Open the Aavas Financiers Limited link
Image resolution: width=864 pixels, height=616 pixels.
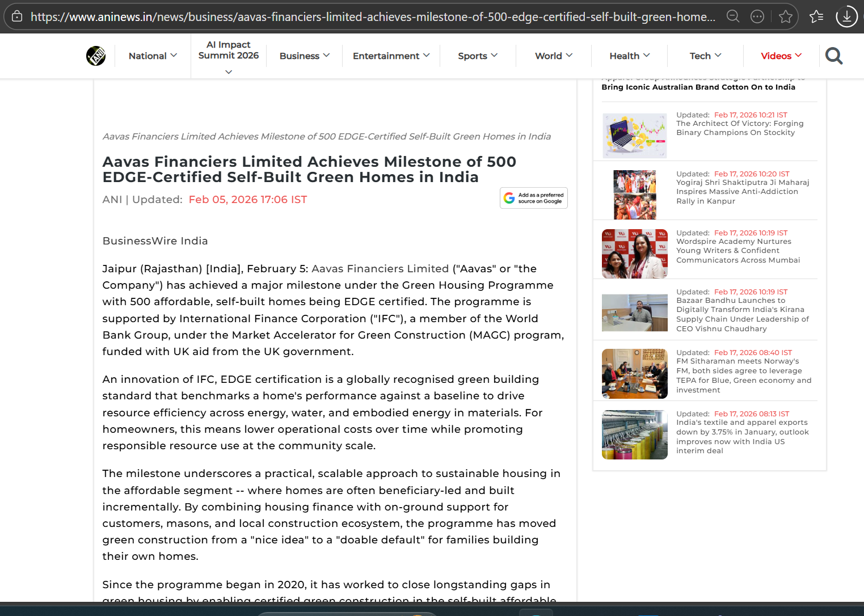[380, 269]
